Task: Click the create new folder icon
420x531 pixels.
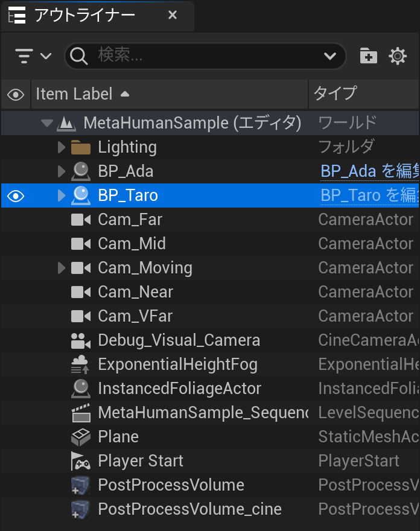Action: (x=368, y=56)
